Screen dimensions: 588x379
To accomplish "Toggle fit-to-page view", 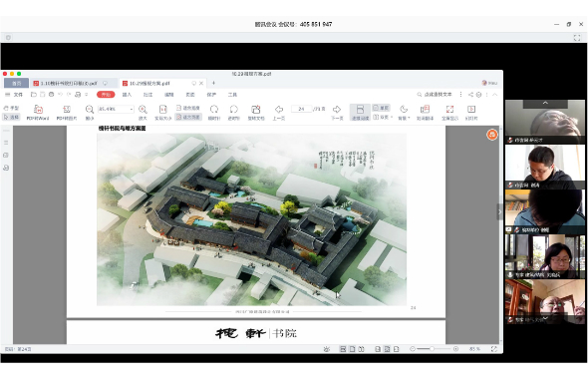I will (x=188, y=117).
